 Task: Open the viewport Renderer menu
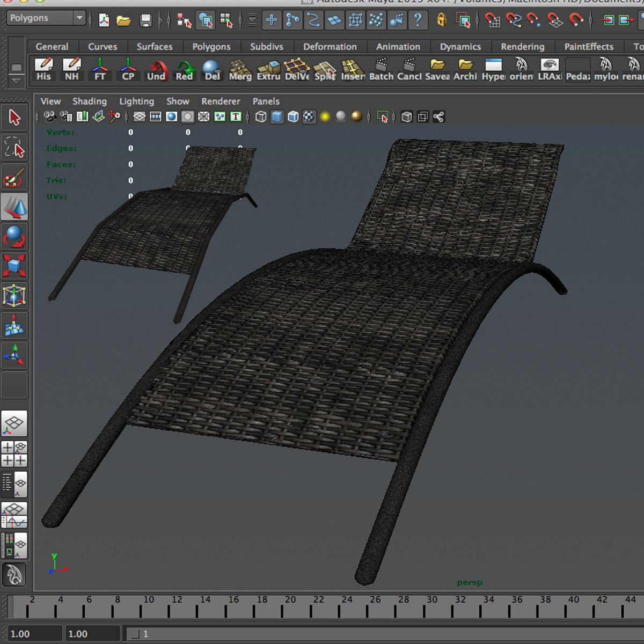click(221, 101)
